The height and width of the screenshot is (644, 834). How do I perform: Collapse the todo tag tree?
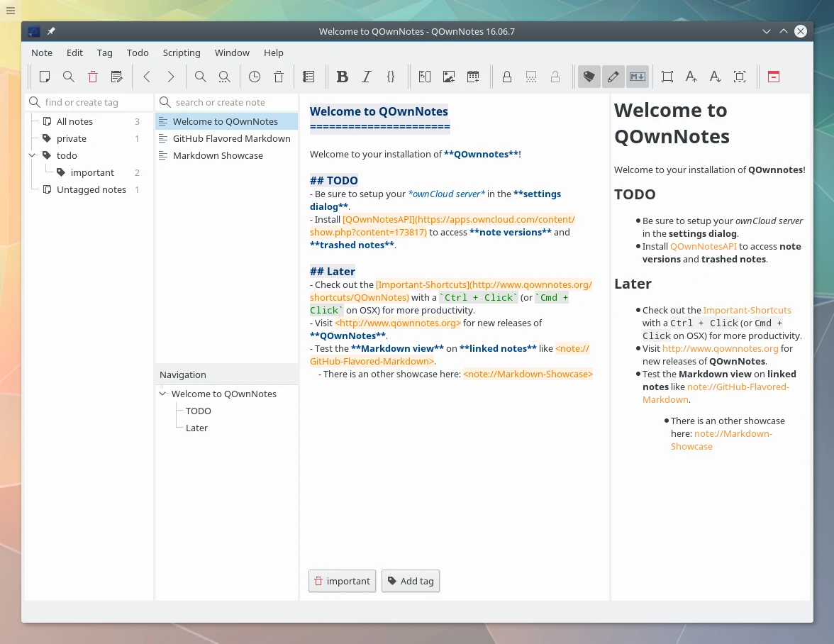(32, 155)
